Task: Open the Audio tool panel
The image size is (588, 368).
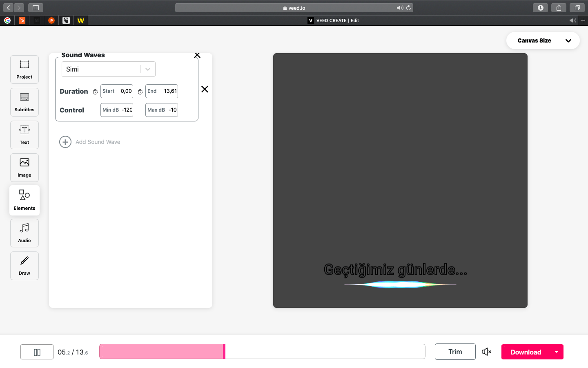Action: (x=24, y=233)
